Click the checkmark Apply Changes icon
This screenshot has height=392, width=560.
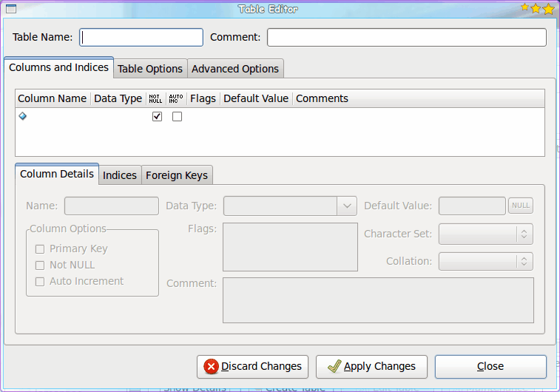coord(334,366)
